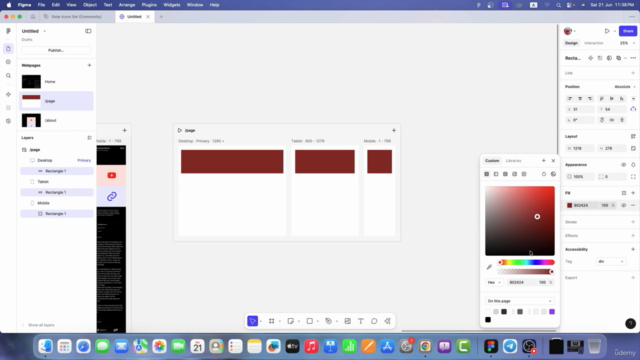Open the div Tag dropdown
Image resolution: width=640 pixels, height=360 pixels.
[611, 261]
